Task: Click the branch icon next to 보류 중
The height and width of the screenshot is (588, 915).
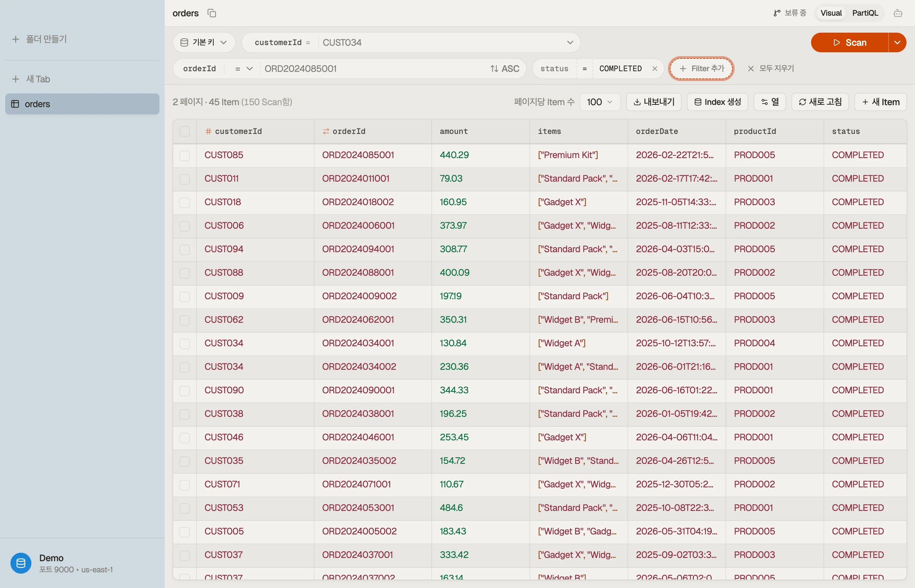Action: [x=776, y=13]
